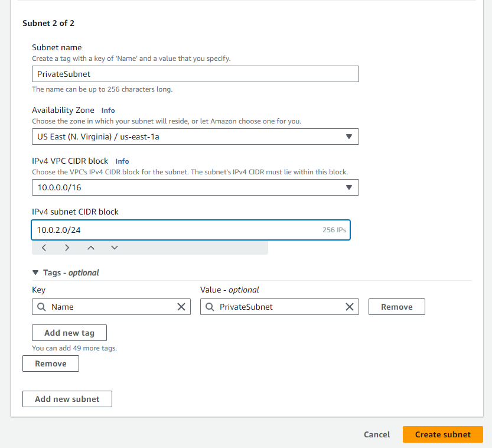Collapse the Tags optional section

[x=35, y=272]
